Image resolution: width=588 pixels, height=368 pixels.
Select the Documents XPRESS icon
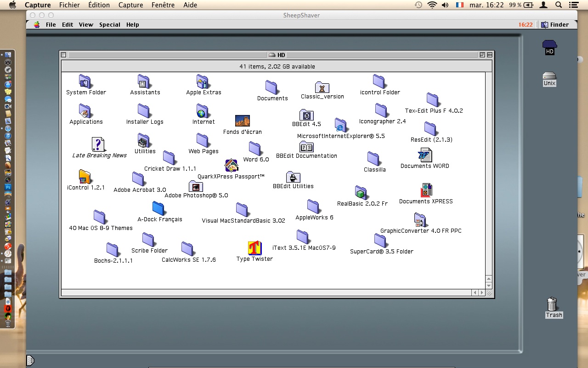(x=426, y=190)
